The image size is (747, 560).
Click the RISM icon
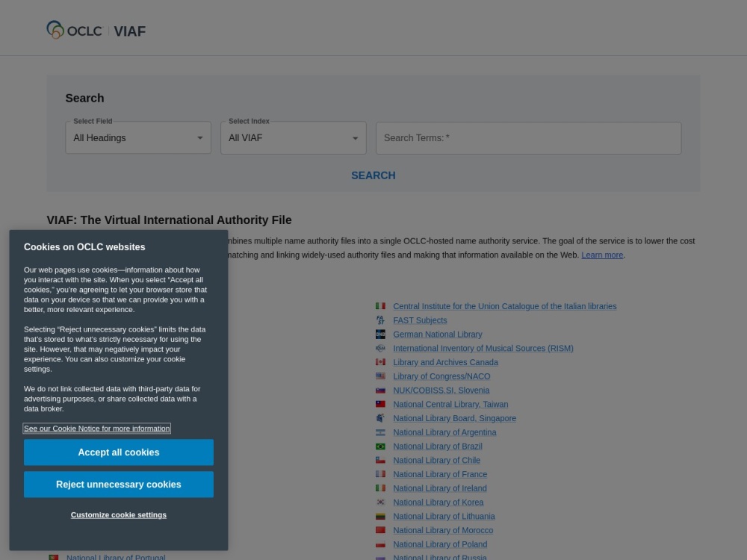[380, 348]
